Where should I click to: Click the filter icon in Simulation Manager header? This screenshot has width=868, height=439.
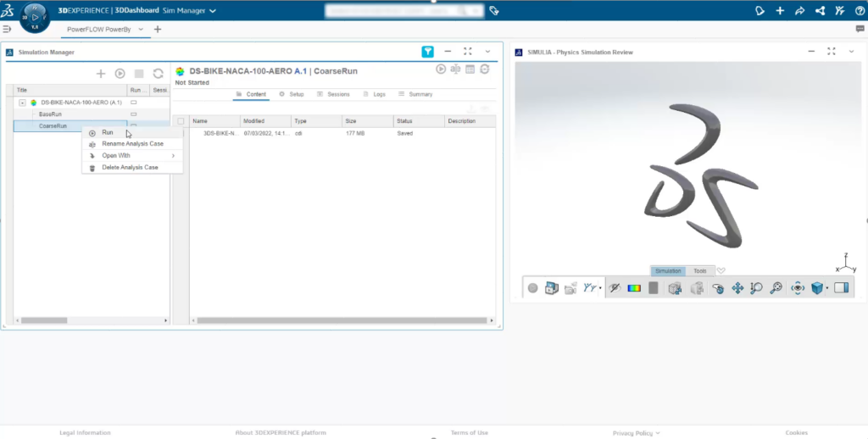428,52
